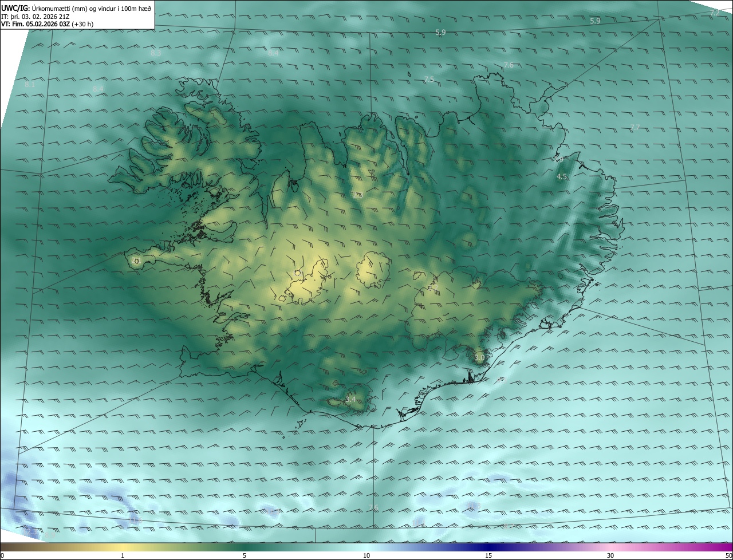Click the color scale tick label 5
Image resolution: width=733 pixels, height=560 pixels.
point(245,555)
